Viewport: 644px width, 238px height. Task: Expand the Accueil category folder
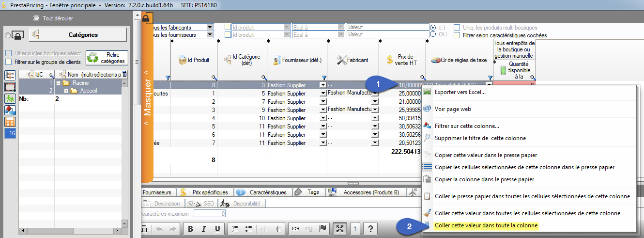tap(66, 91)
